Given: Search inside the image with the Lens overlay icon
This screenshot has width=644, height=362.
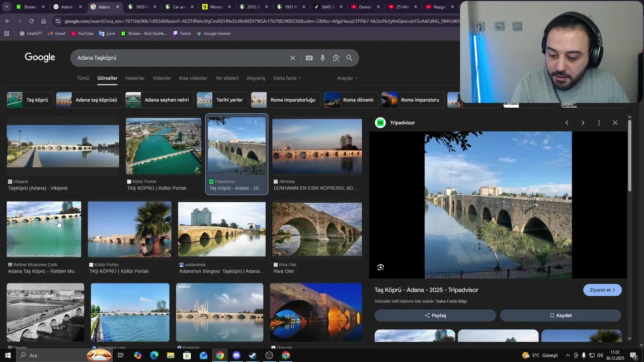Looking at the screenshot, I should (381, 267).
